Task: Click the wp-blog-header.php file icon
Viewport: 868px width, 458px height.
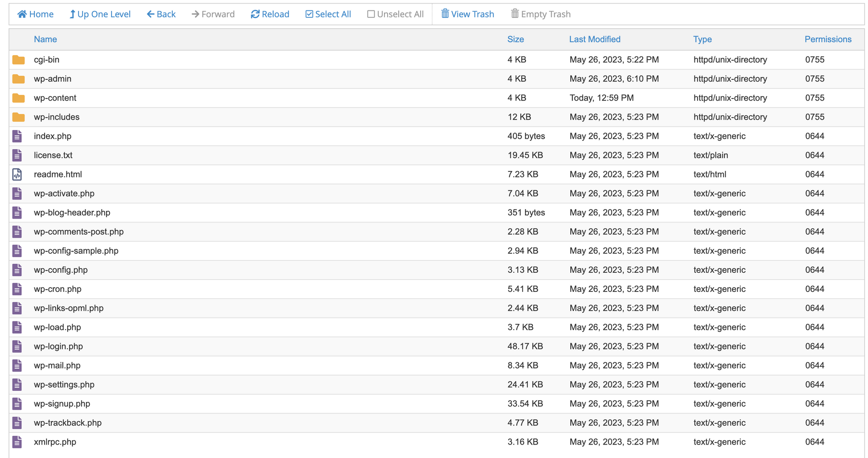Action: click(x=17, y=213)
